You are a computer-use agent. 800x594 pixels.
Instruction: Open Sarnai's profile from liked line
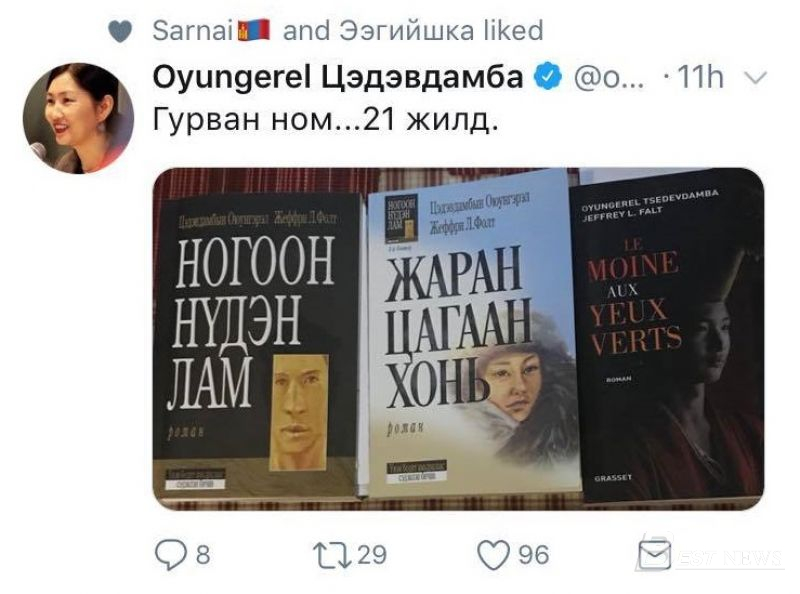(193, 30)
